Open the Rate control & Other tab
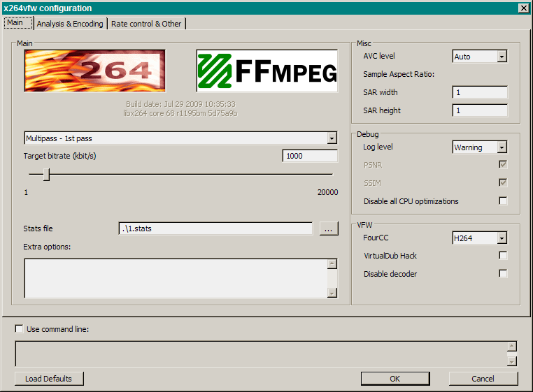This screenshot has width=533, height=392. click(x=146, y=24)
